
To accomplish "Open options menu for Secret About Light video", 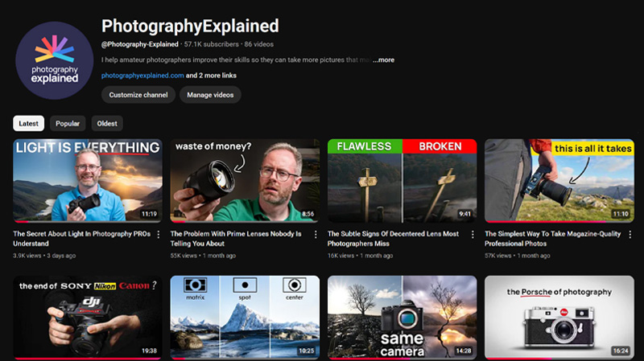I will click(158, 235).
